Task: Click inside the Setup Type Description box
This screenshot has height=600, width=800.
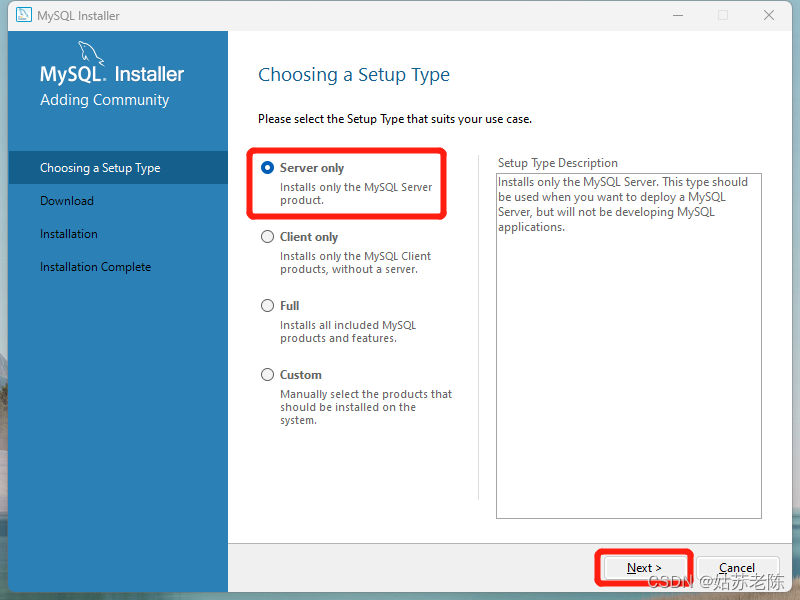Action: [x=629, y=346]
